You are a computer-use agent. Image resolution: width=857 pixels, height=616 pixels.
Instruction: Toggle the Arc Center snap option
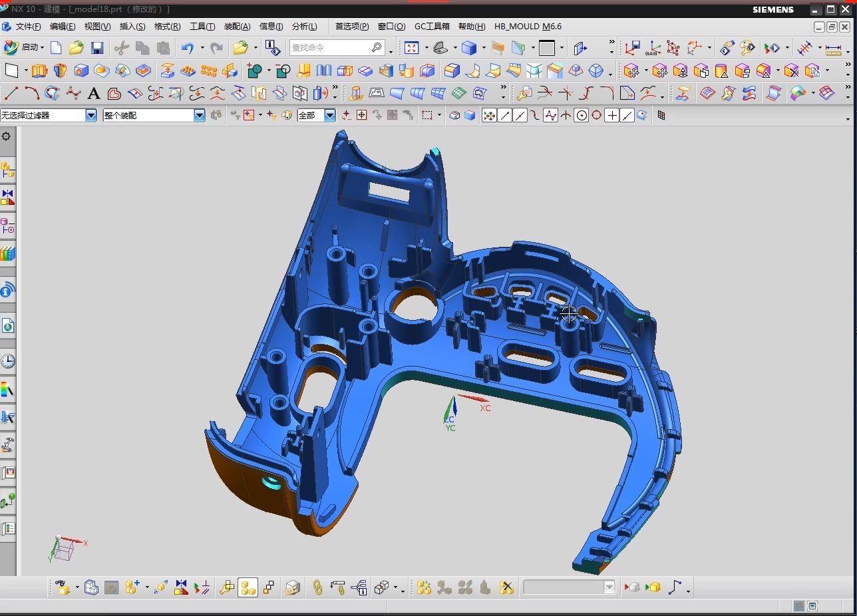(582, 115)
